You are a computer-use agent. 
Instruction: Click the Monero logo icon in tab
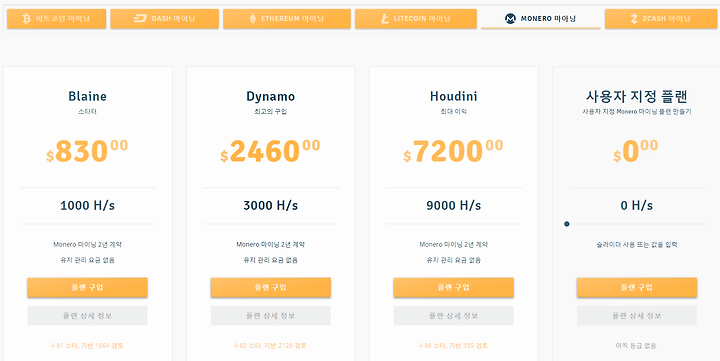click(510, 19)
